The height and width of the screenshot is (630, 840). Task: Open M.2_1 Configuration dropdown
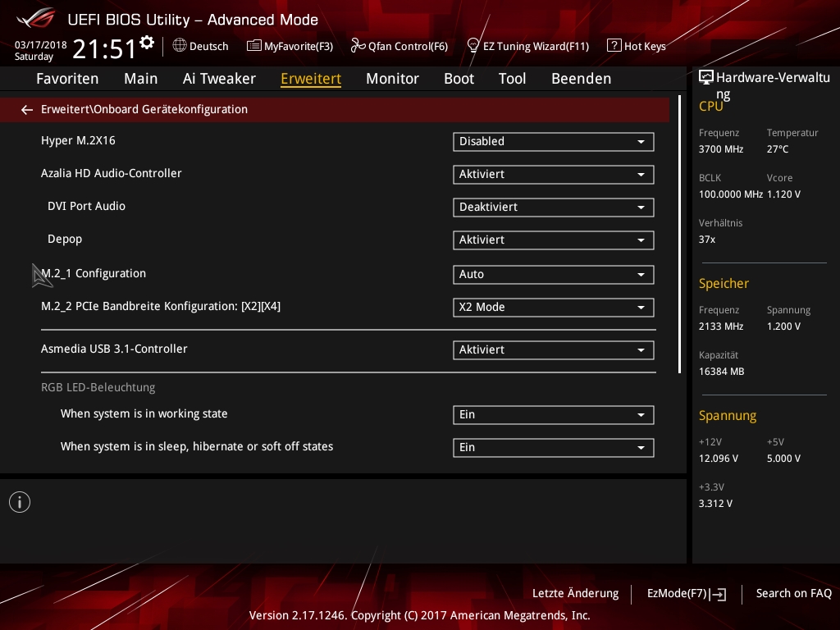point(554,274)
